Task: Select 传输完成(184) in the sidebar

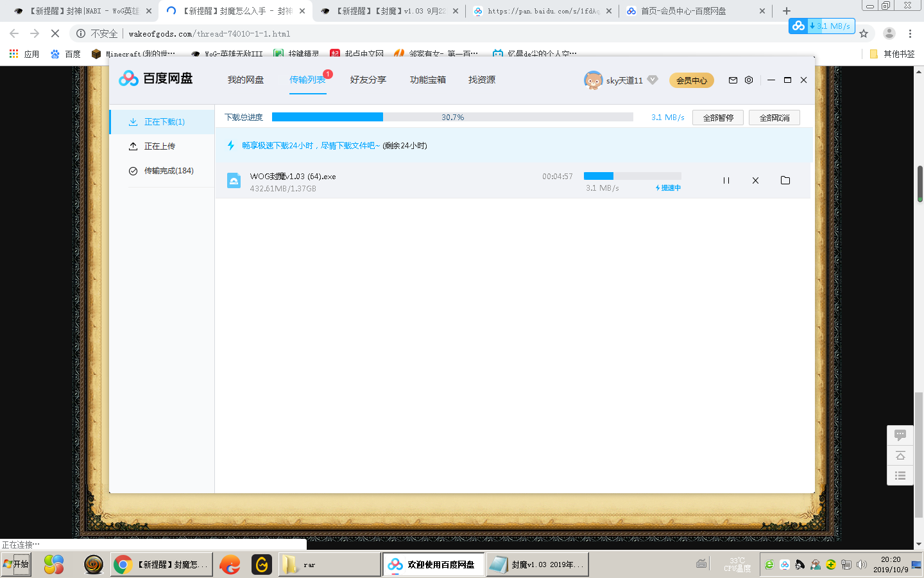Action: [162, 171]
